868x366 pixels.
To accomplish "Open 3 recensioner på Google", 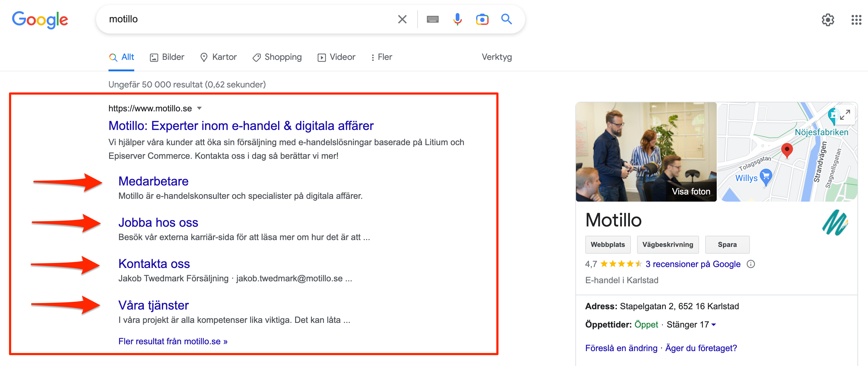I will click(x=693, y=264).
